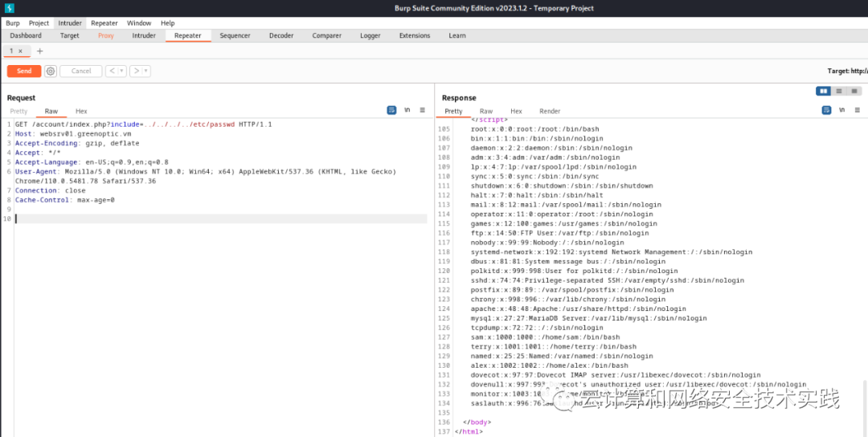This screenshot has height=437, width=868.
Task: Click the closing </body> tag line
Action: [476, 422]
